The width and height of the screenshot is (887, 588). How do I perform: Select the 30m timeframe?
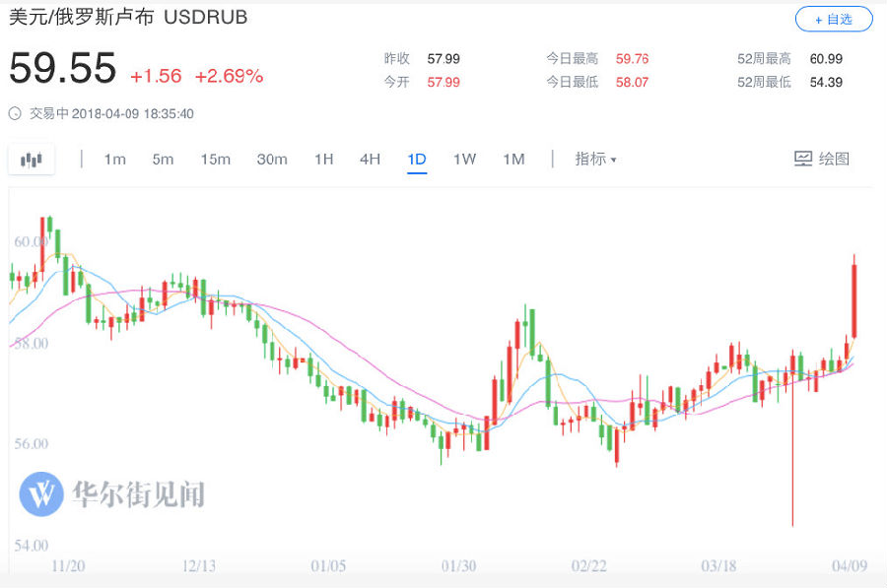click(272, 160)
